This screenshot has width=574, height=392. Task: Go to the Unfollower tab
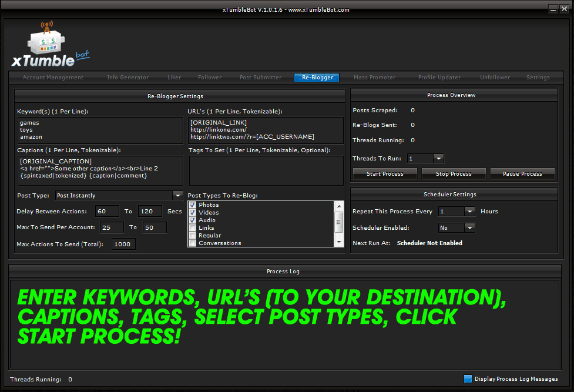[495, 78]
